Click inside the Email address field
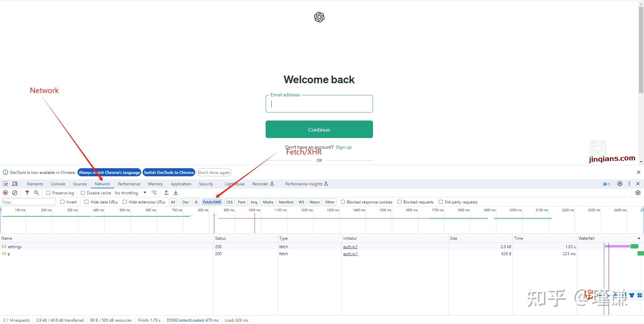 [319, 104]
